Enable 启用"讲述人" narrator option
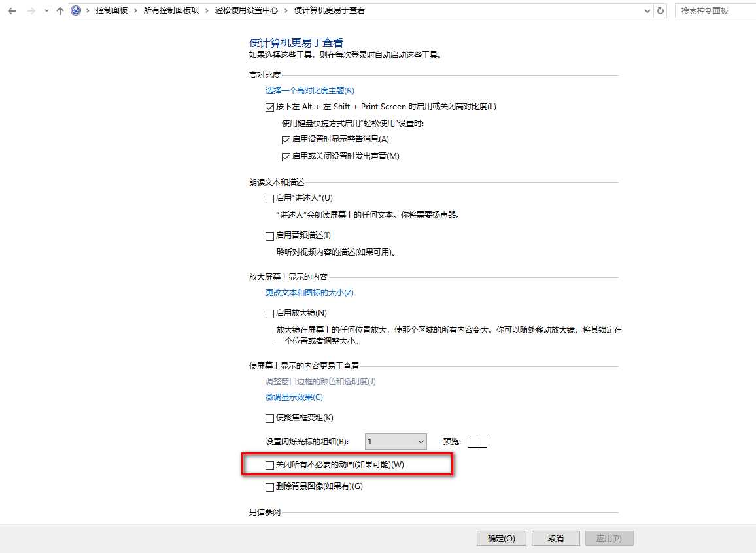The height and width of the screenshot is (553, 756). (x=269, y=199)
